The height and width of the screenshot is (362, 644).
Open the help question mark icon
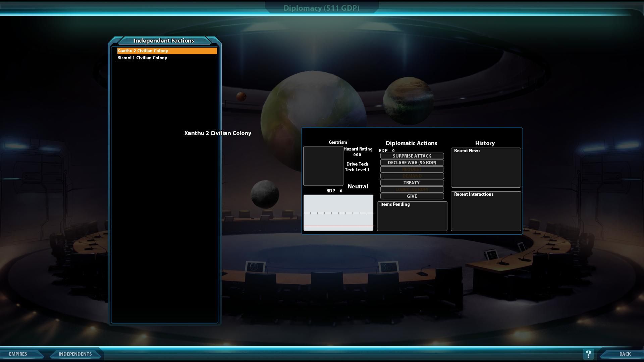[x=588, y=354]
